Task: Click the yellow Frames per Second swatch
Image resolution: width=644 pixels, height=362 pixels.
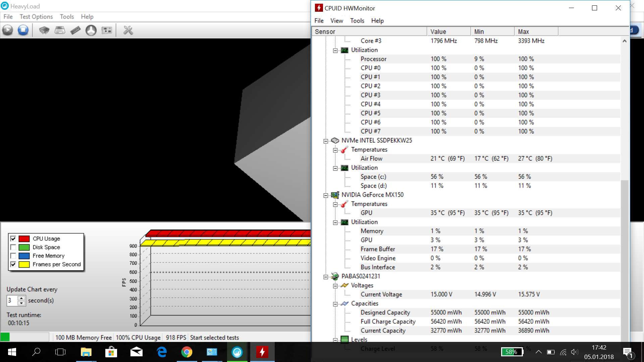Action: 24,264
